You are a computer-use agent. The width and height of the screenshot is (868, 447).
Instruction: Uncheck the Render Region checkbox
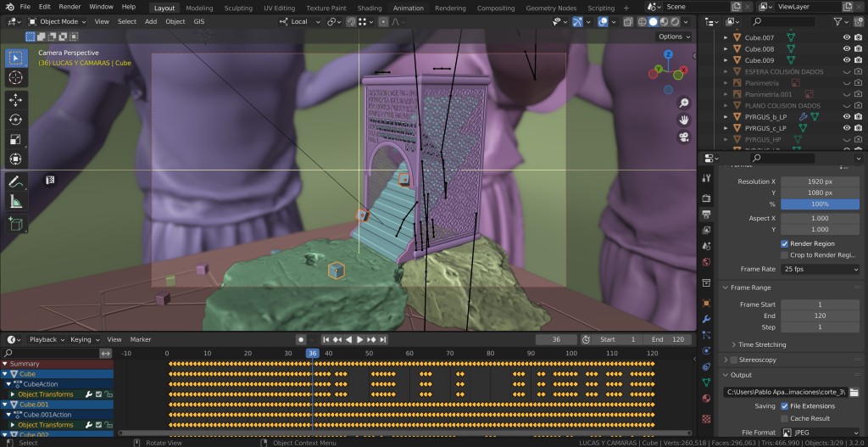785,243
